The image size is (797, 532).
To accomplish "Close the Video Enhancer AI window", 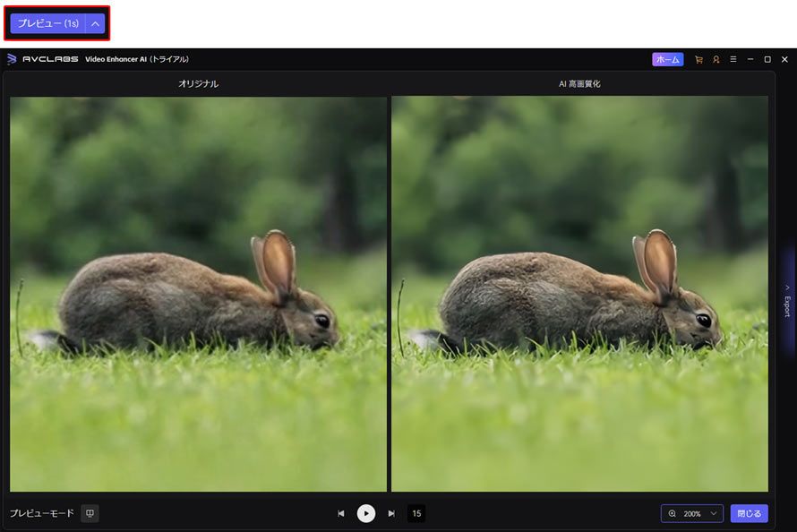I will [784, 59].
